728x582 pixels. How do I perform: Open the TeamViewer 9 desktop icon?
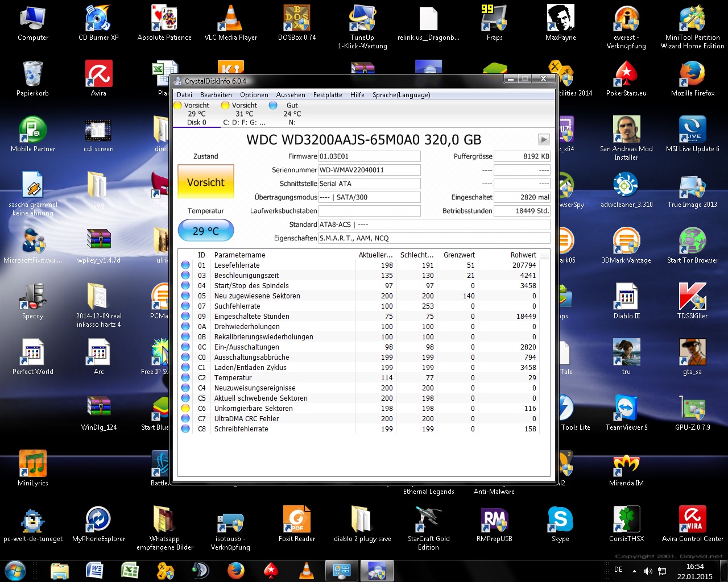(626, 413)
